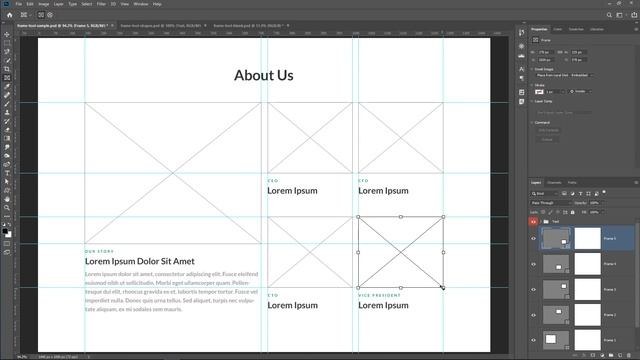The image size is (640, 360).
Task: Open the Place from Local Disk dropdown
Action: coord(564,75)
